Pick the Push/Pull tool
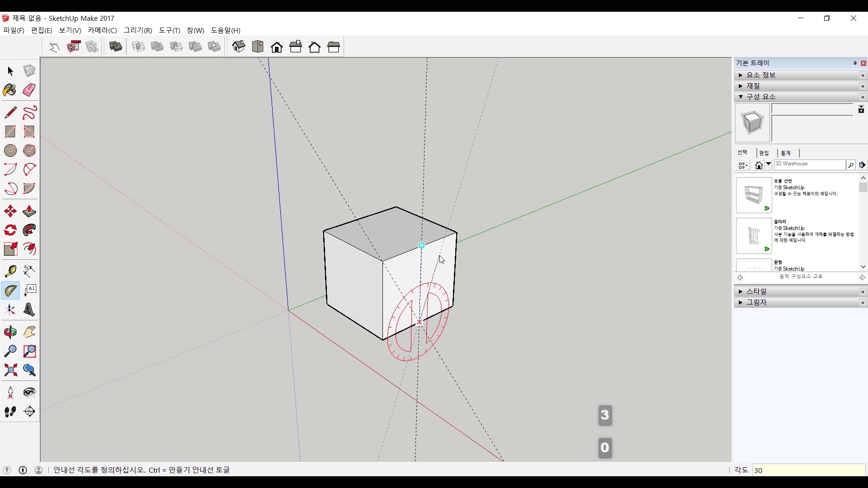 click(x=29, y=211)
